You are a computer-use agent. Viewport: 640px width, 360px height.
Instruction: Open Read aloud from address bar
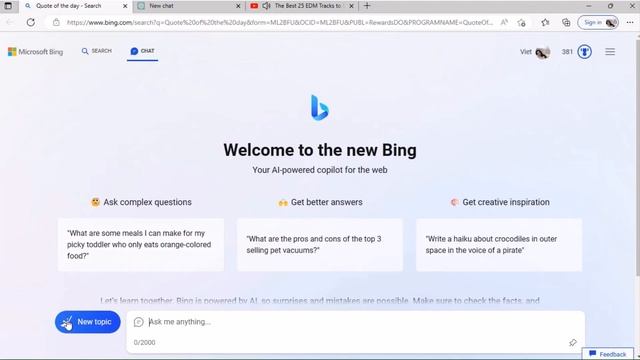point(504,22)
